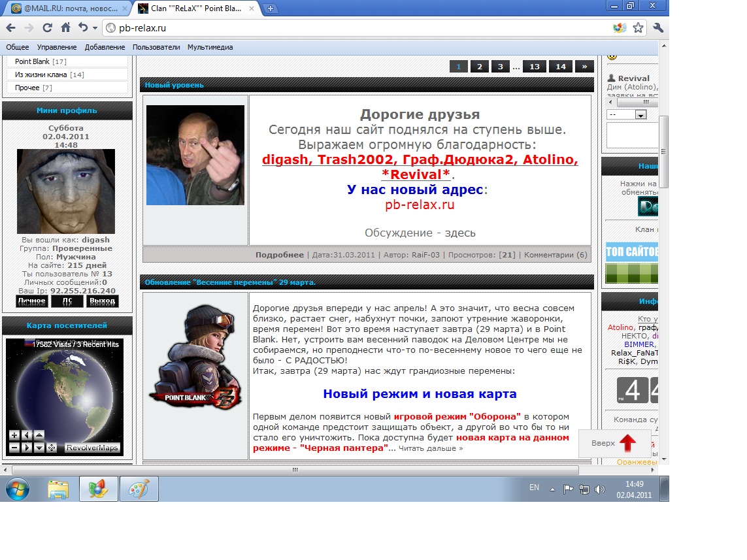The width and height of the screenshot is (747, 560).
Task: Zoom in on the visitor map globe
Action: (x=14, y=435)
